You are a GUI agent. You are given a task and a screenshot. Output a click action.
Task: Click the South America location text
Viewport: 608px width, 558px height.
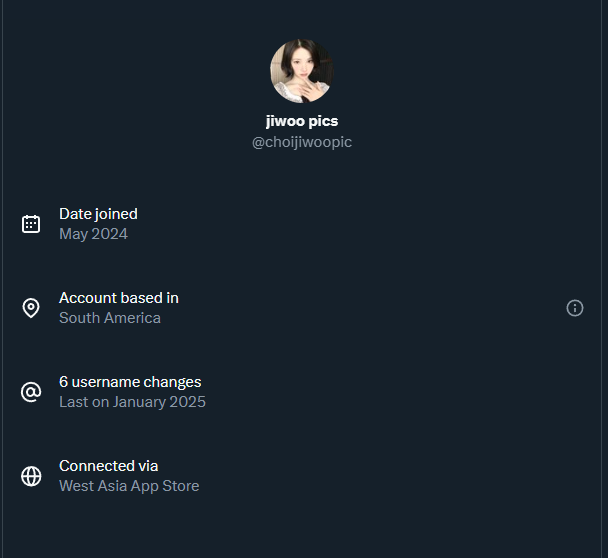110,318
